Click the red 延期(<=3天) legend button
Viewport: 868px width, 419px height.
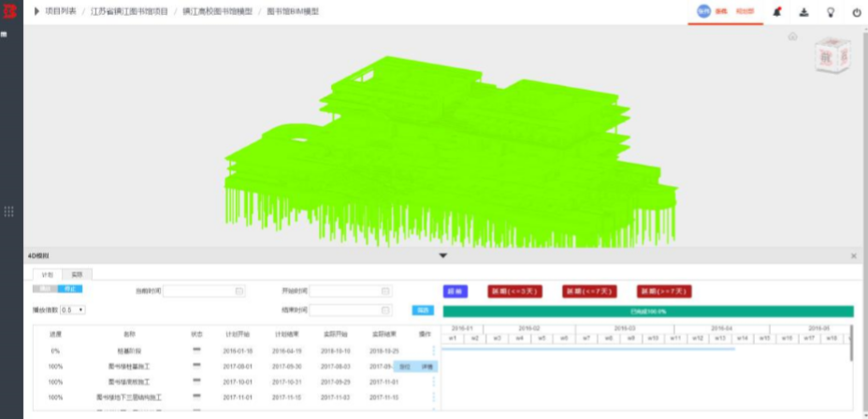point(514,292)
